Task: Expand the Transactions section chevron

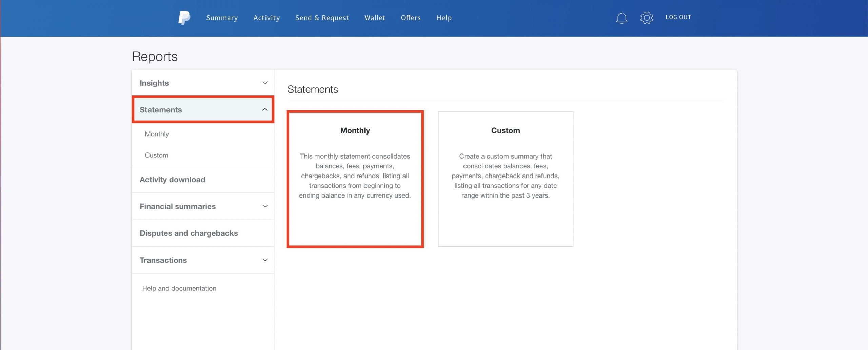Action: tap(265, 260)
